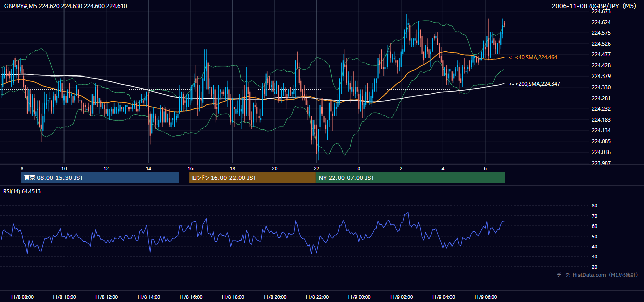Click price axis label 224.379
The height and width of the screenshot is (302, 644).
(x=601, y=76)
